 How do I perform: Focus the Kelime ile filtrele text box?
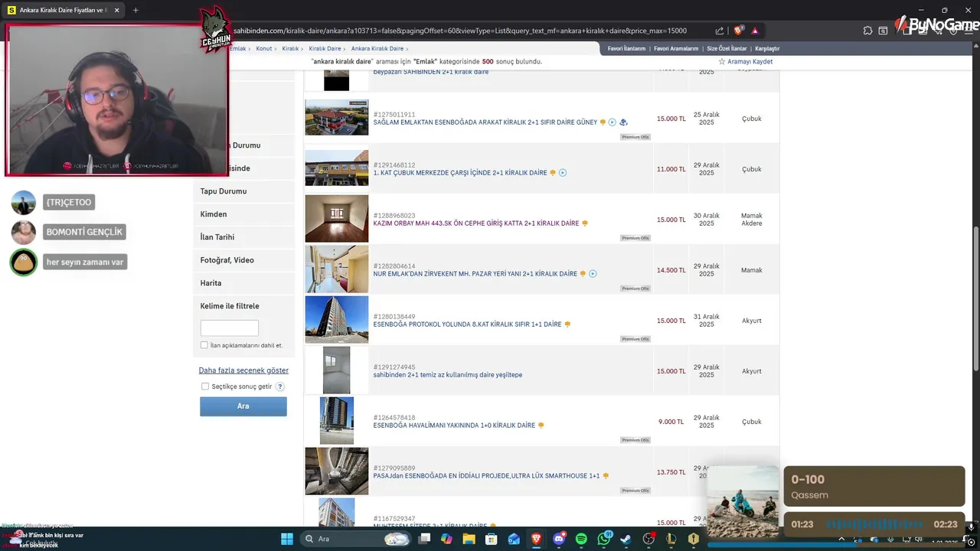point(230,328)
